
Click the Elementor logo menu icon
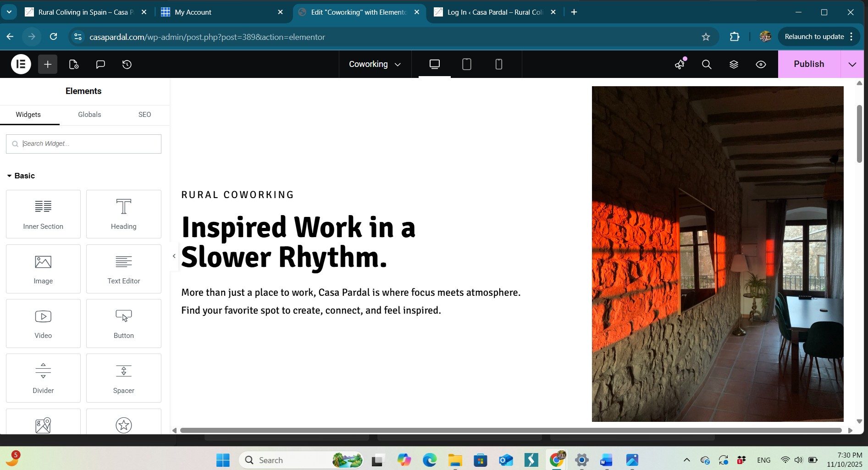[x=21, y=64]
